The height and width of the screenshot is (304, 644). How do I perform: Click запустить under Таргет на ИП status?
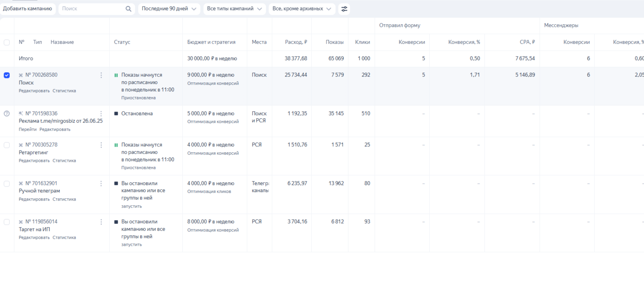pos(131,244)
